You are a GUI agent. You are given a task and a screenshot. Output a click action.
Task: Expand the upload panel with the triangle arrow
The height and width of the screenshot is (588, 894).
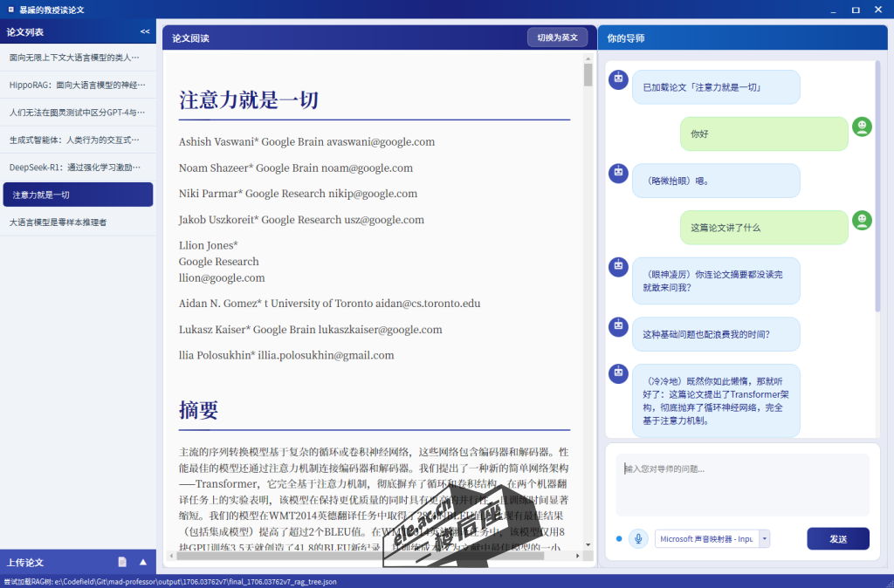coord(143,562)
